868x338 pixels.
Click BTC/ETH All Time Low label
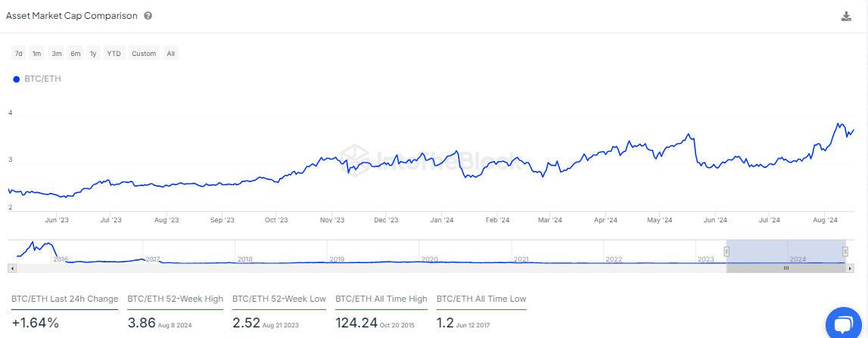[481, 299]
